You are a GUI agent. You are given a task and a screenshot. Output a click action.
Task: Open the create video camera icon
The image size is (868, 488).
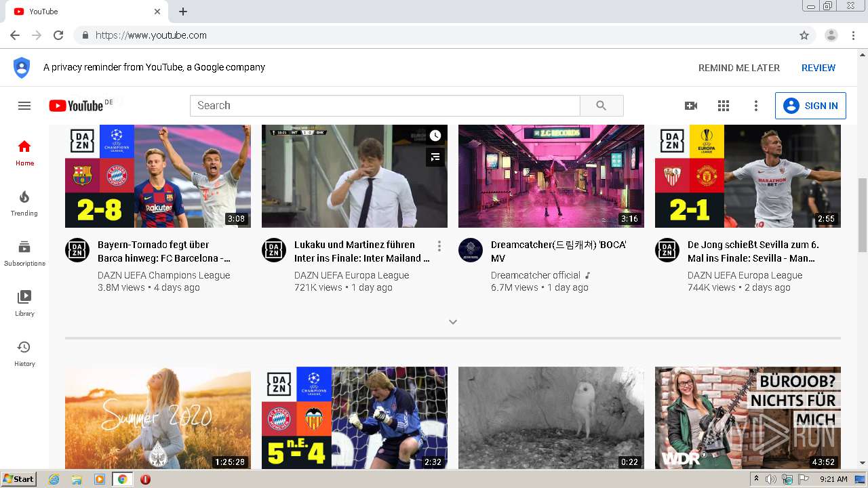click(691, 106)
